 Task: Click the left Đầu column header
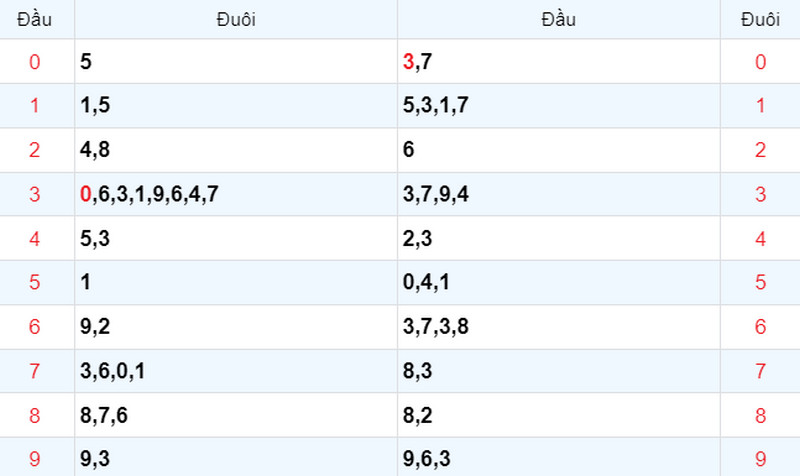click(34, 19)
